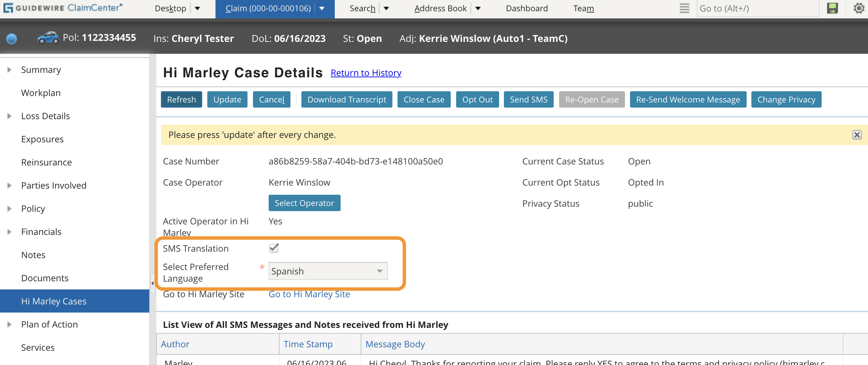
Task: Click the save (floppy disk) icon
Action: point(832,8)
